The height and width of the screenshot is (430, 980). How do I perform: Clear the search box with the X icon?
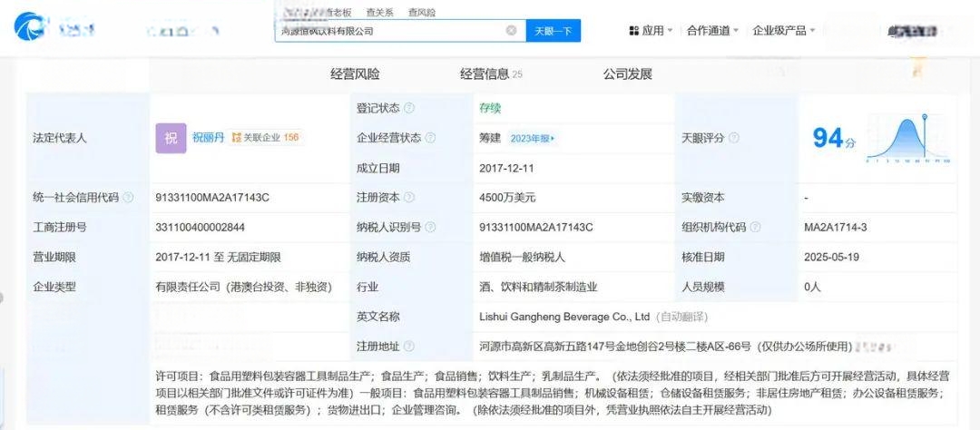point(511,30)
